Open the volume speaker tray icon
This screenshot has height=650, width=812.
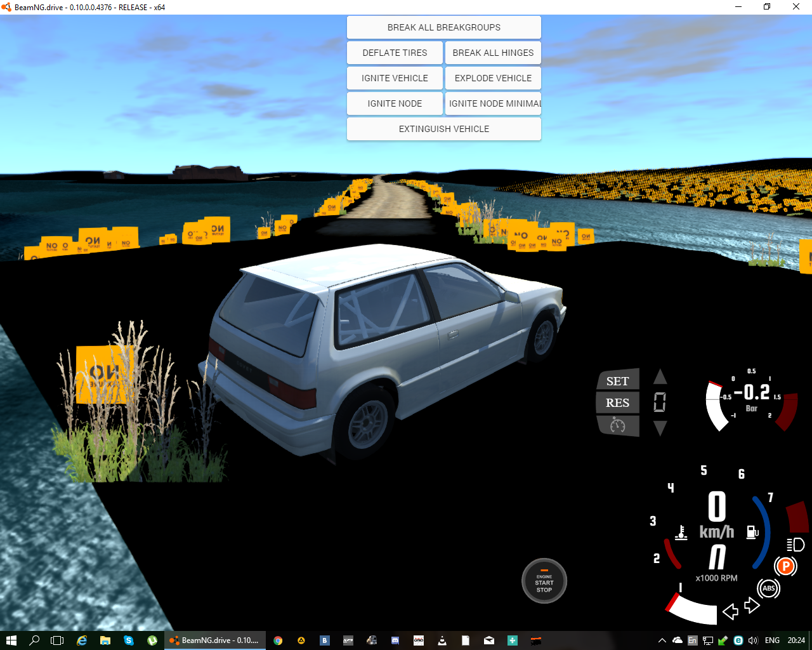(753, 640)
